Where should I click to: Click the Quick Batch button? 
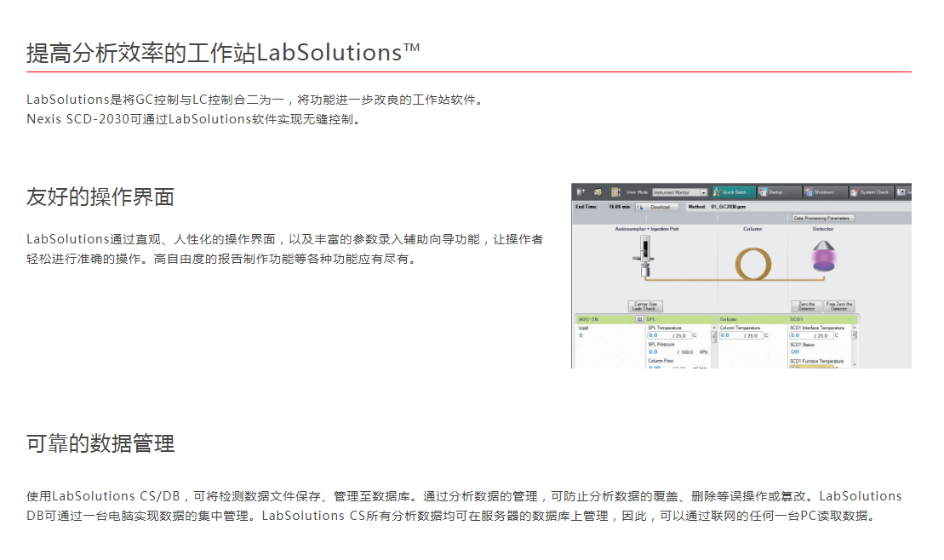click(732, 192)
